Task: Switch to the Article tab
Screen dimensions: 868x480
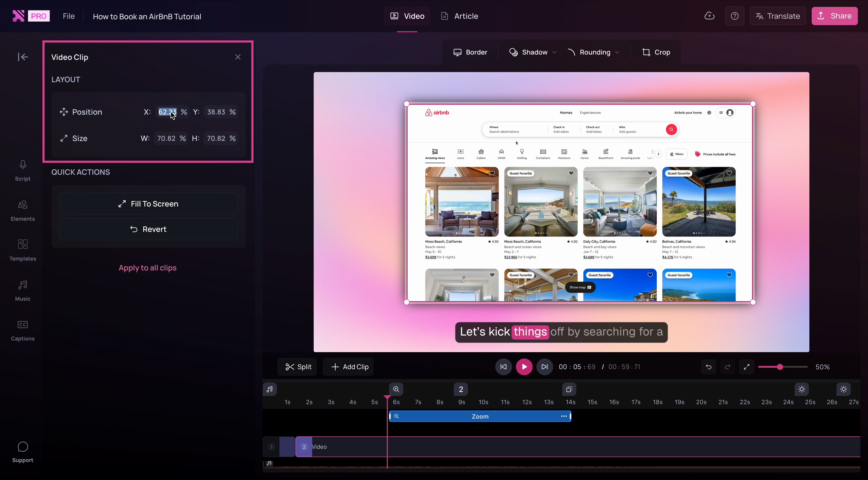Action: 459,16
